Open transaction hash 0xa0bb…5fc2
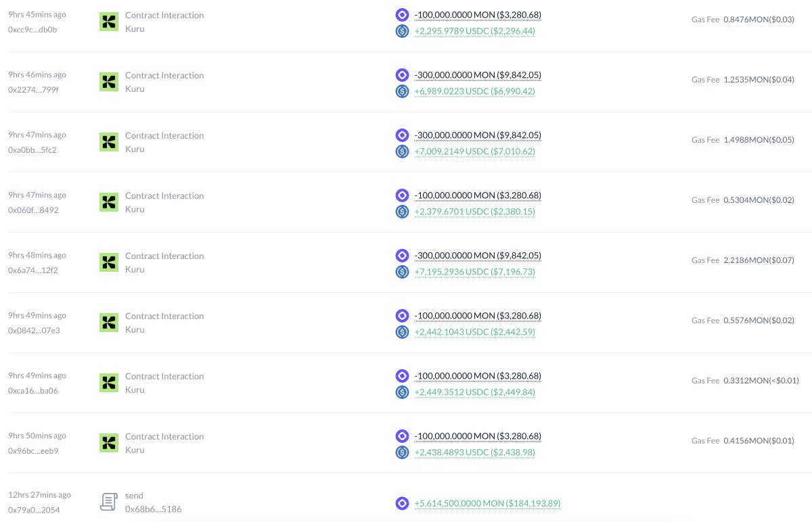812x522 pixels. tap(32, 149)
